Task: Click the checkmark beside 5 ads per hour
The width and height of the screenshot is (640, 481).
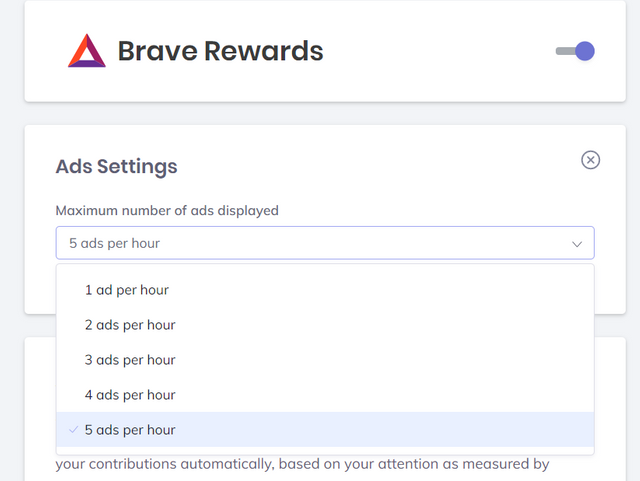Action: (73, 430)
